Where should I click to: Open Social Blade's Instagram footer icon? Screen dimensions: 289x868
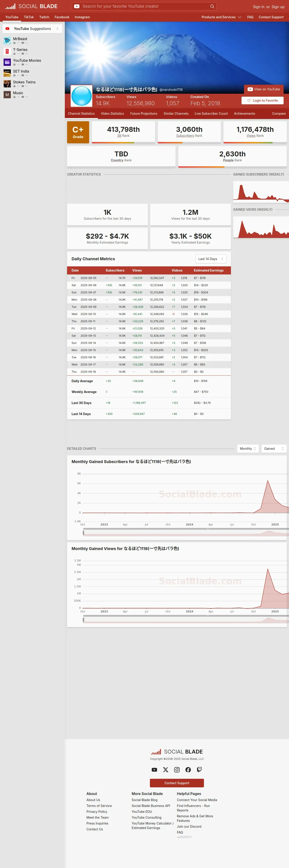pyautogui.click(x=177, y=770)
